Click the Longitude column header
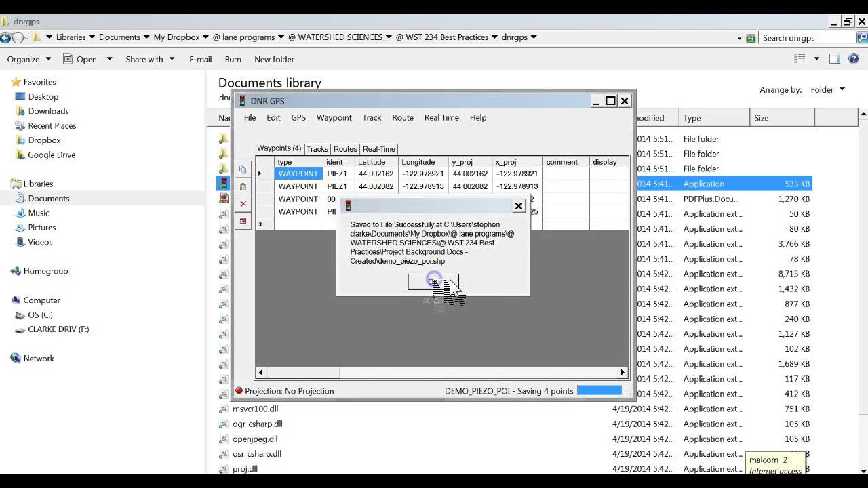Screen dimensions: 868x488 (424, 162)
